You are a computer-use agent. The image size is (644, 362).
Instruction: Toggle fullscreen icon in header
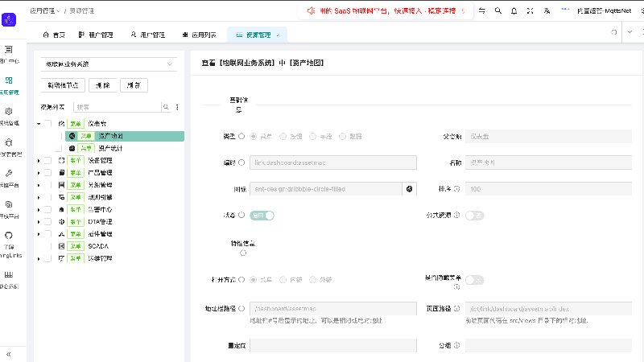[x=530, y=10]
